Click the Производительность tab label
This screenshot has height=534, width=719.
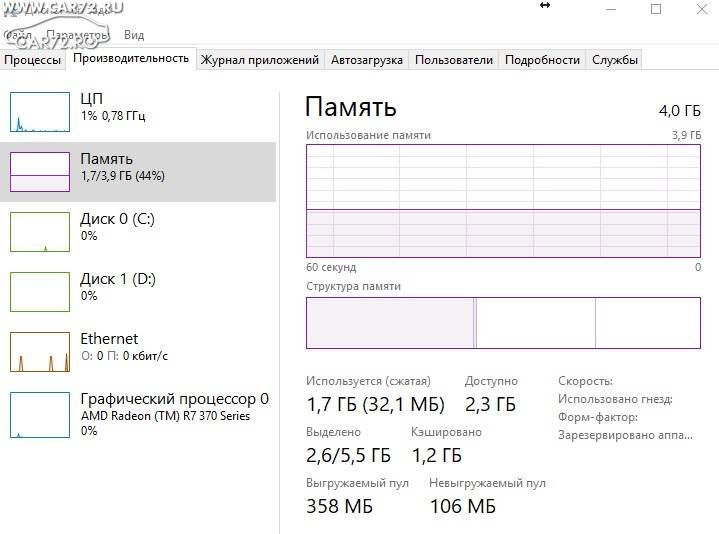(131, 58)
